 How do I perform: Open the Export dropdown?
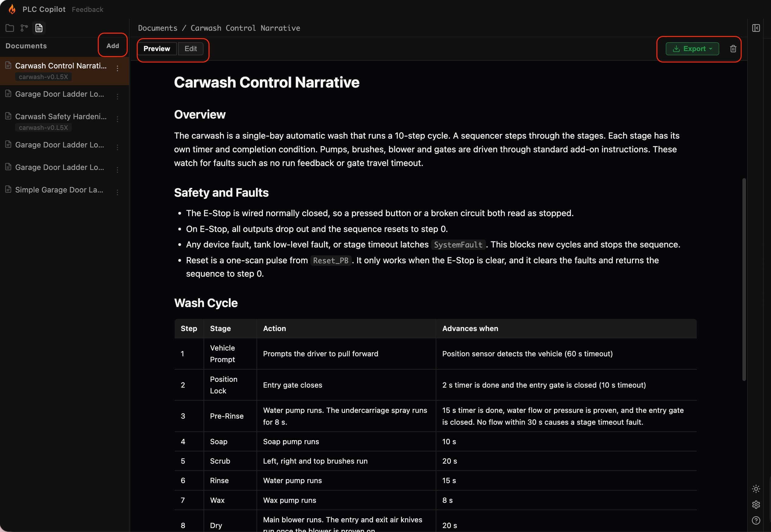[692, 49]
